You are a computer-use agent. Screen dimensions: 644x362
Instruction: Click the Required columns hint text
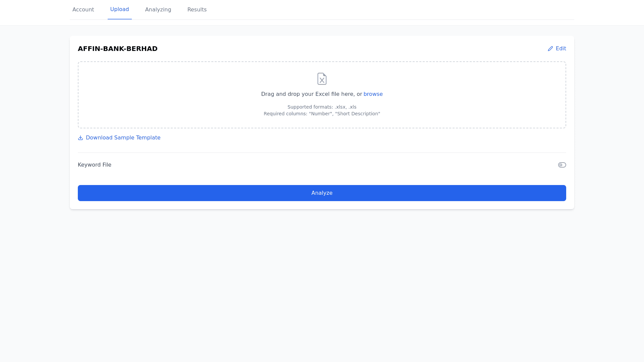coord(322,114)
